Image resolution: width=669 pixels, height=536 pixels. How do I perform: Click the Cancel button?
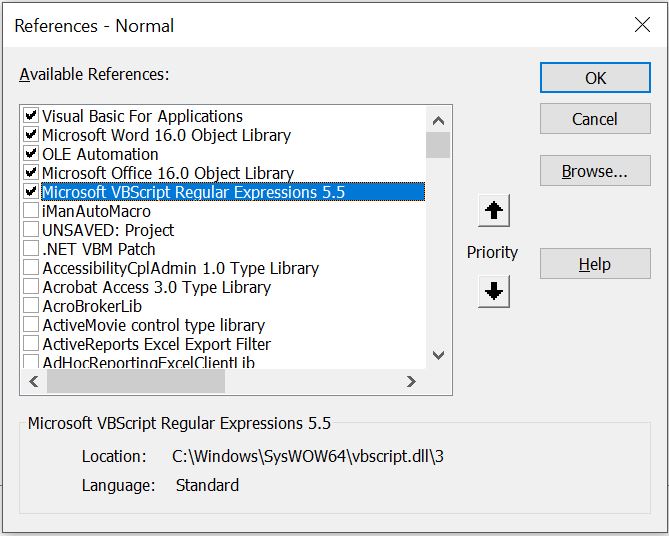[x=595, y=119]
